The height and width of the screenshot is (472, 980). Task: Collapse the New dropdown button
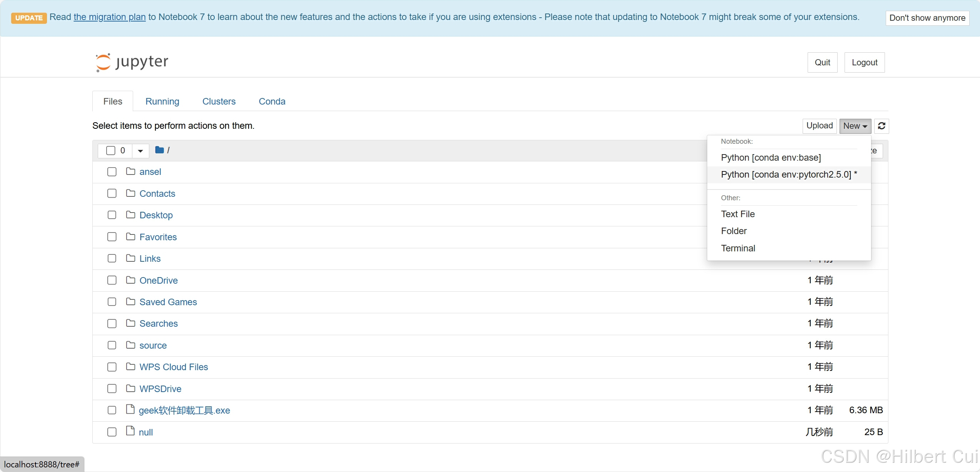tap(855, 126)
